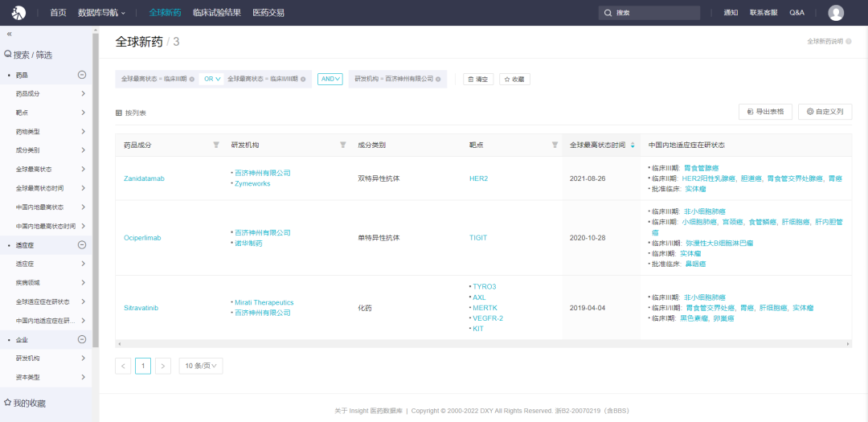This screenshot has width=868, height=422.
Task: Collapse the 药品 filter group
Action: coord(82,75)
